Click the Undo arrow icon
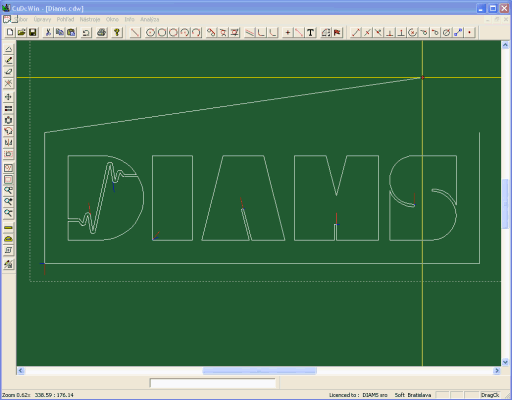The height and width of the screenshot is (400, 512). 86,32
